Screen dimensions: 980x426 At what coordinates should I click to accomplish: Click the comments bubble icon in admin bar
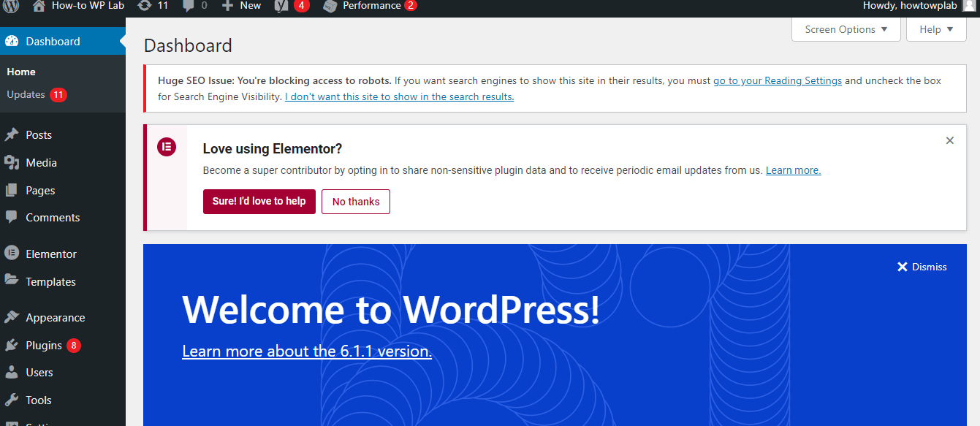coord(189,6)
